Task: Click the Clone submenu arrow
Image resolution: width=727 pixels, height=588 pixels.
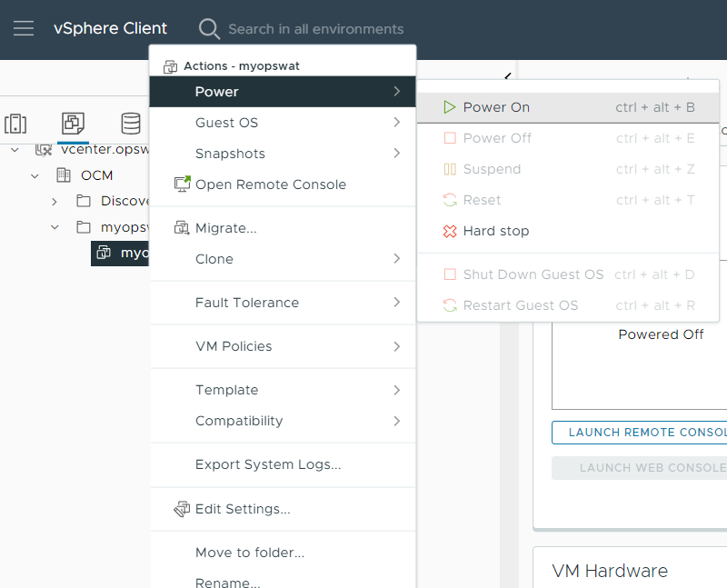Action: tap(396, 258)
